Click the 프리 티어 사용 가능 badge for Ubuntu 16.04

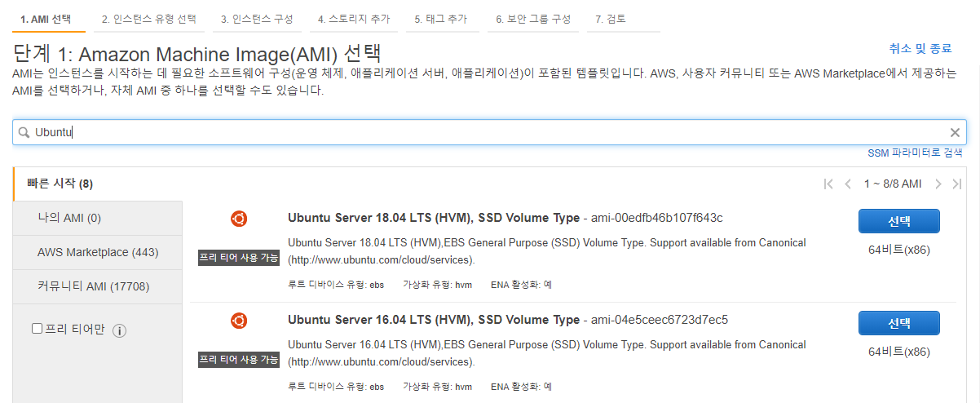239,360
